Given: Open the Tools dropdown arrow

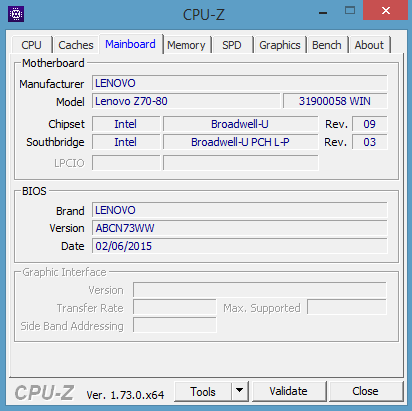Looking at the screenshot, I should tap(239, 391).
